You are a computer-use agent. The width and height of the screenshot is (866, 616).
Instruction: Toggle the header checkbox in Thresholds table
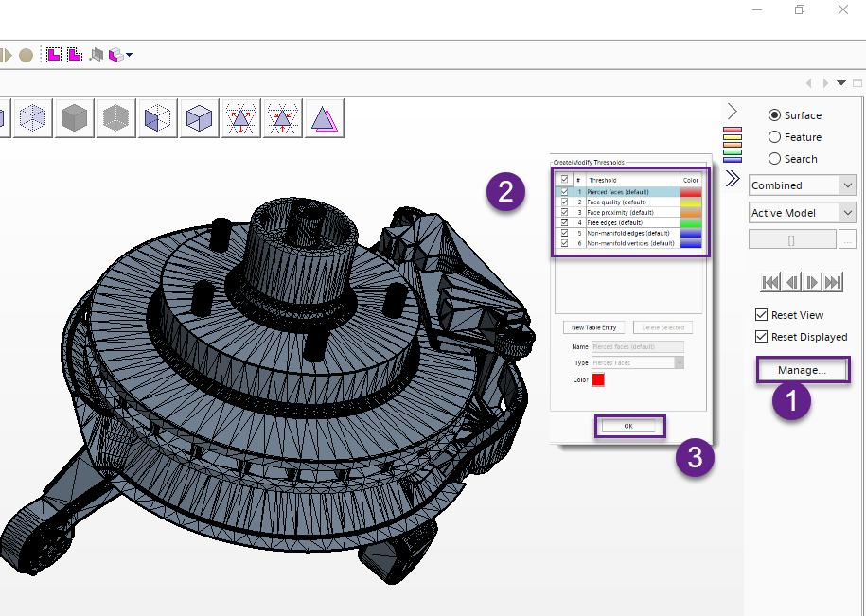coord(564,180)
